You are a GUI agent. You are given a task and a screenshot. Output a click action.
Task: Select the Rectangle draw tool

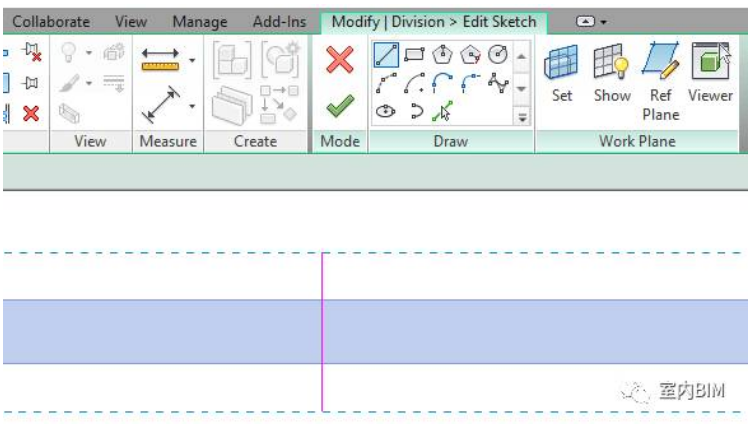tap(414, 56)
